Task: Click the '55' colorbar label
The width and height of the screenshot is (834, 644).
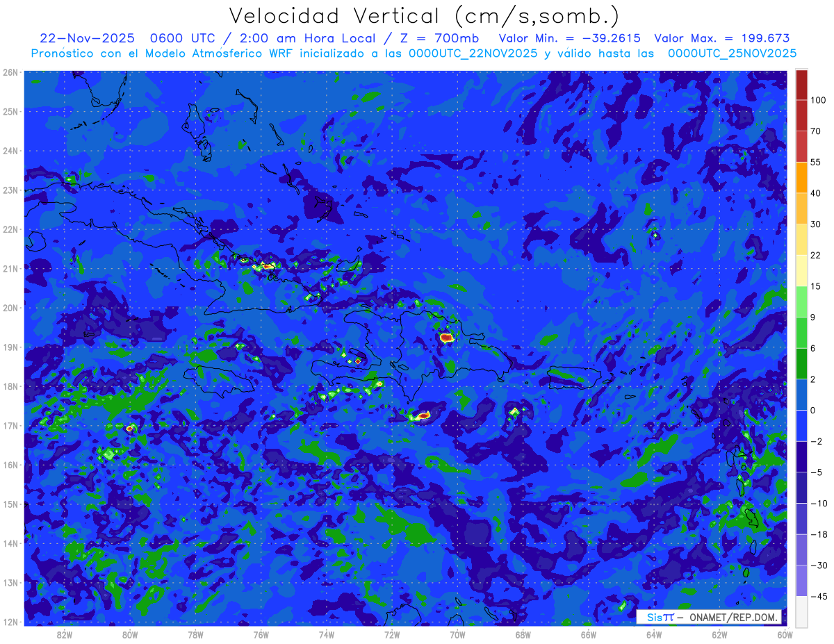Action: [x=816, y=162]
